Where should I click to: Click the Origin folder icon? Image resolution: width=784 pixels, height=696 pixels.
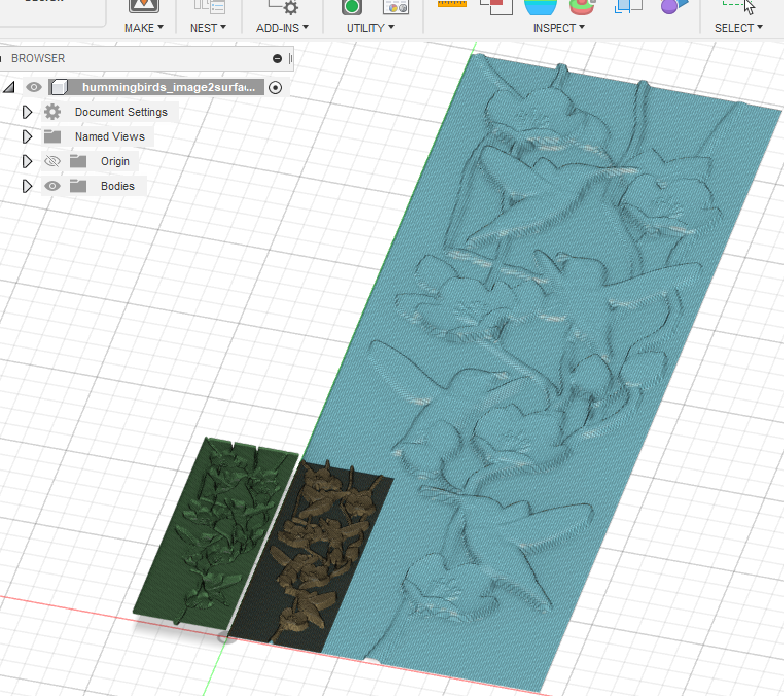pos(78,161)
